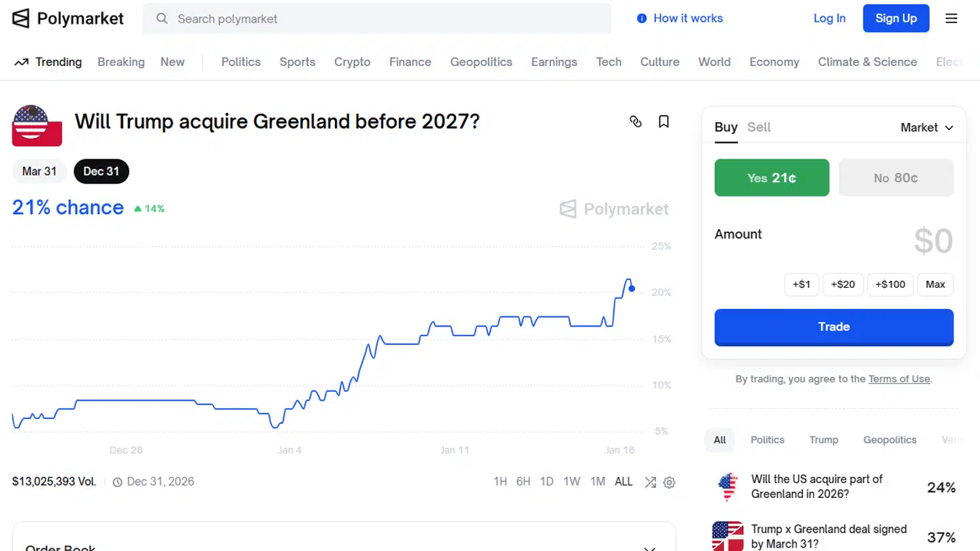This screenshot has height=551, width=980.
Task: Switch chart range to 1D
Action: pos(546,481)
